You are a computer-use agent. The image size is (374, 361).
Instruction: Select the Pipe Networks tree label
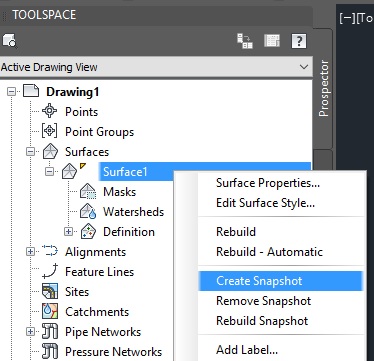[x=103, y=332]
